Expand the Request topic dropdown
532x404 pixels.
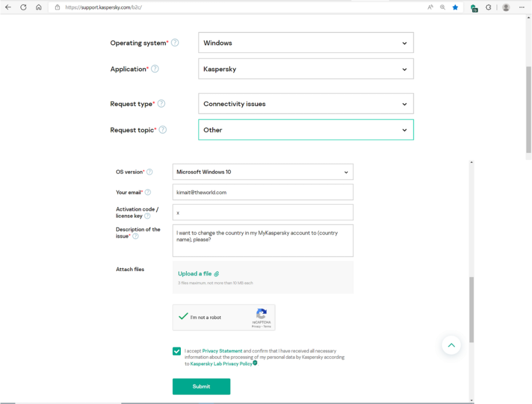point(305,130)
